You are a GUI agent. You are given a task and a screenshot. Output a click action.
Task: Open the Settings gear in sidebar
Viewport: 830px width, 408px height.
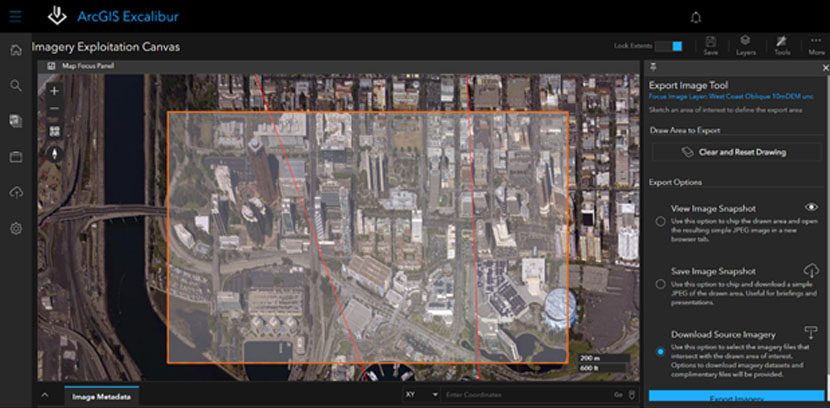(x=16, y=229)
